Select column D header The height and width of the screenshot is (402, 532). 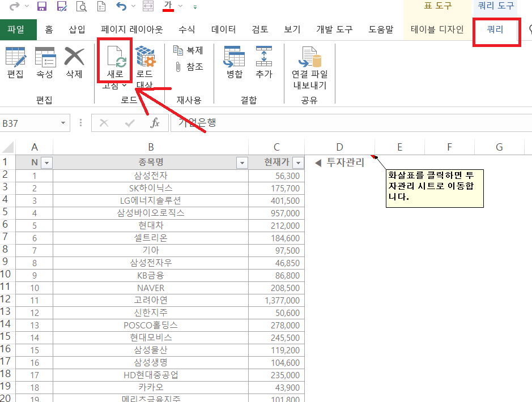(339, 147)
